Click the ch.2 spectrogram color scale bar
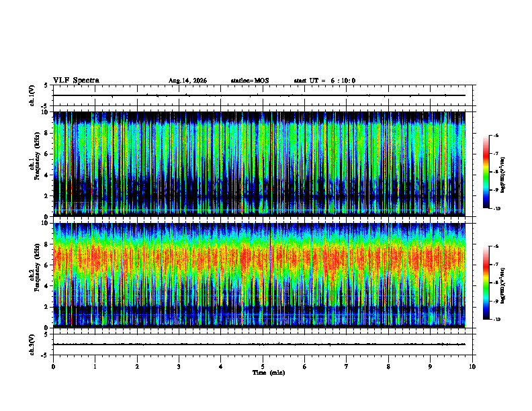 click(486, 283)
